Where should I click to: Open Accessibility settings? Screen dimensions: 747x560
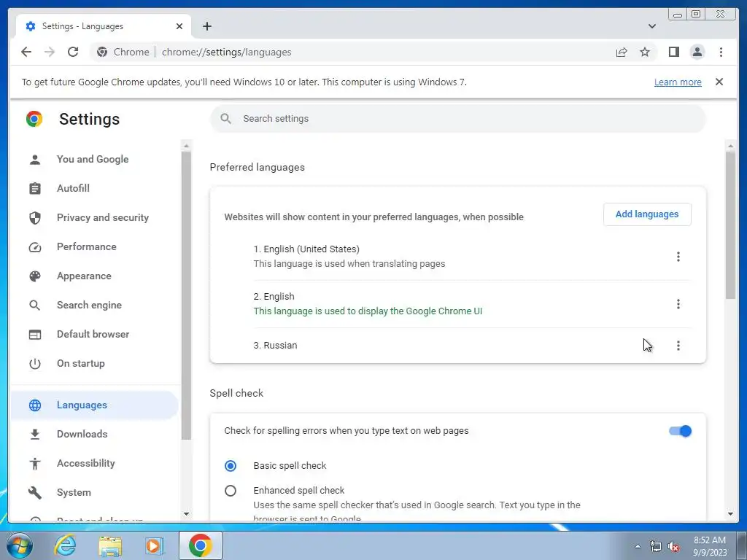click(x=86, y=463)
